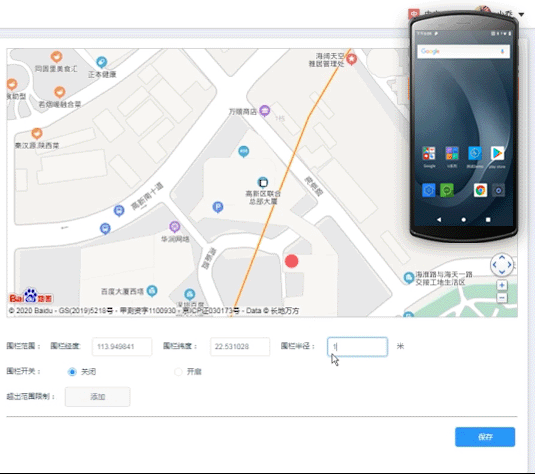Open the Play Store app on phone
Screen dimensions: 535x474
[x=497, y=154]
